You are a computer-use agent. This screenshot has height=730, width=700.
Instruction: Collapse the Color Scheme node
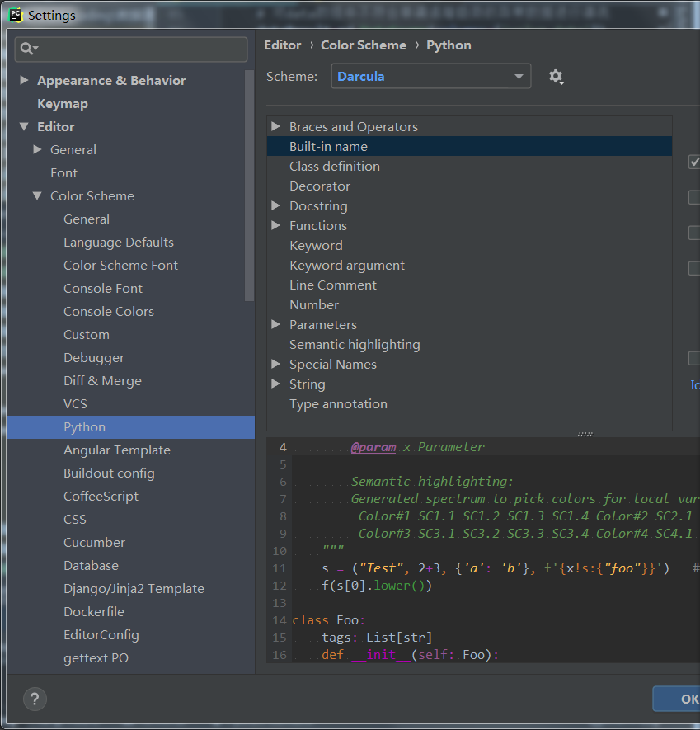tap(37, 195)
